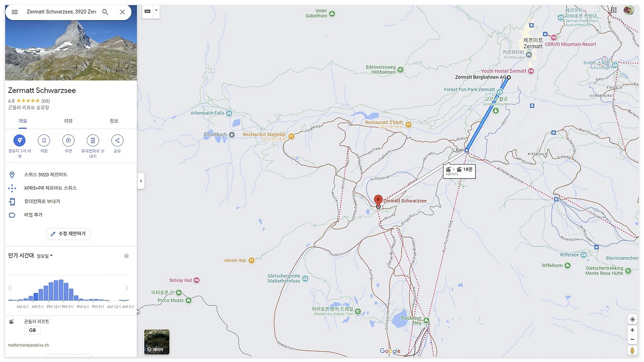Click the my location button

(x=632, y=319)
